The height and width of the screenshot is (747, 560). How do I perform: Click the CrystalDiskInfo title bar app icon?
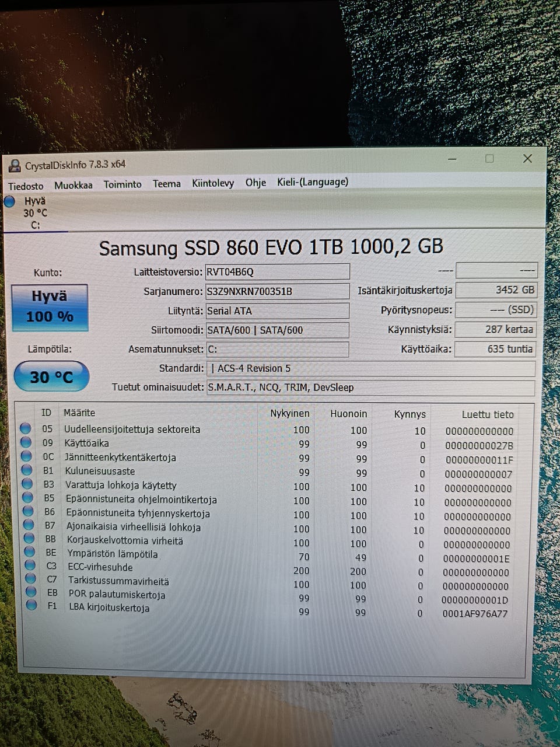[x=15, y=166]
